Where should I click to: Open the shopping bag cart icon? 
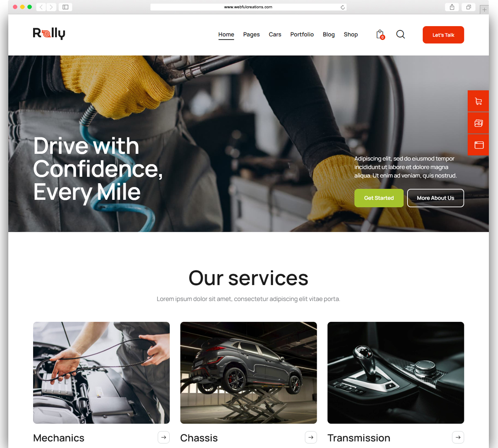point(380,34)
